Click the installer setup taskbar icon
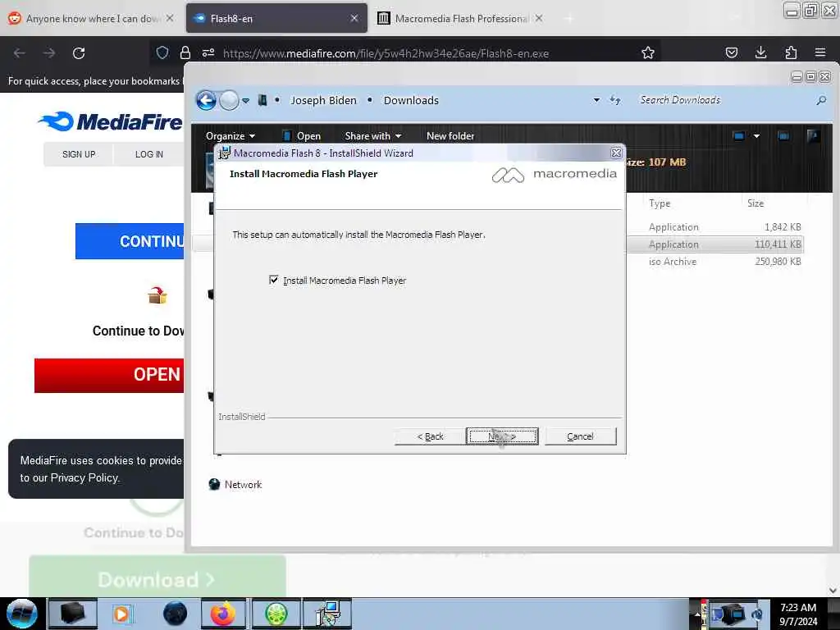The width and height of the screenshot is (840, 630). pyautogui.click(x=327, y=614)
